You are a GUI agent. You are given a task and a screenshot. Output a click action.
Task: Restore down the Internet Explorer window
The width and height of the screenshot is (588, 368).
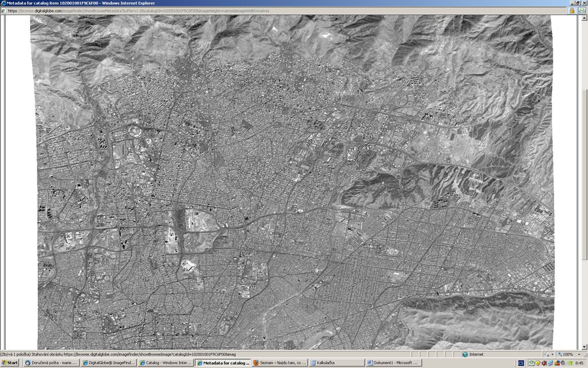click(x=578, y=3)
